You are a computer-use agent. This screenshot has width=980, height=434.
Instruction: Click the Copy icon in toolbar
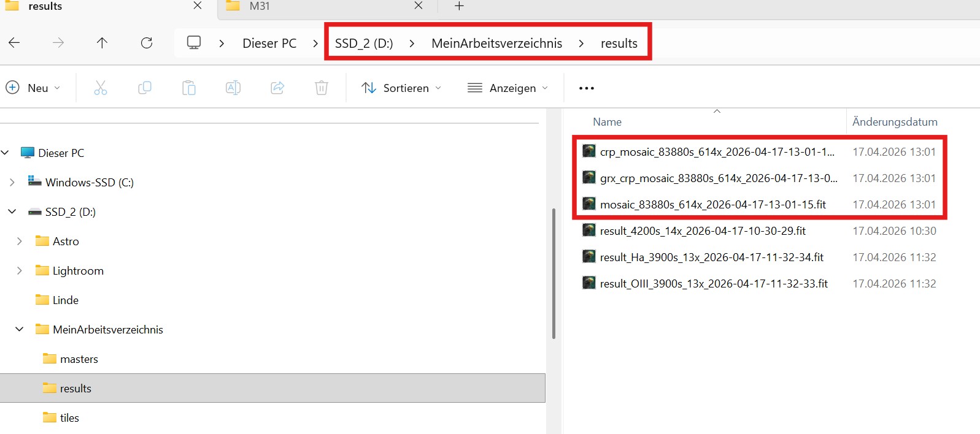145,88
